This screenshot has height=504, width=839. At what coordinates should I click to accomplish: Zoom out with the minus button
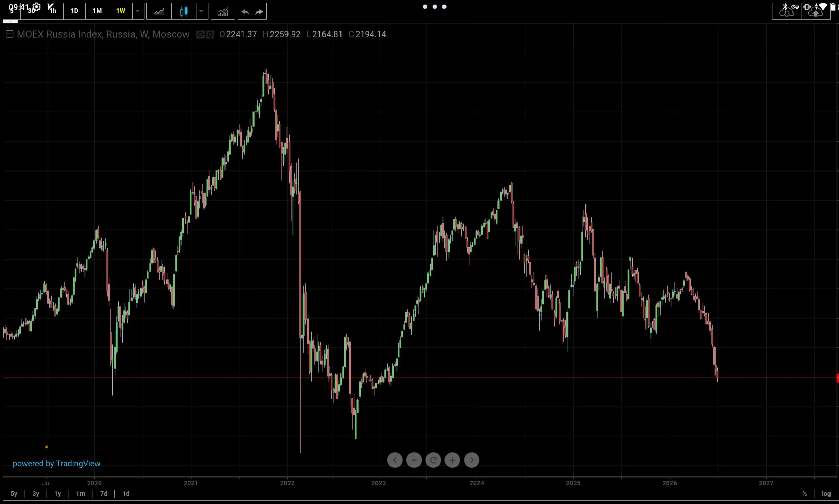click(x=414, y=460)
